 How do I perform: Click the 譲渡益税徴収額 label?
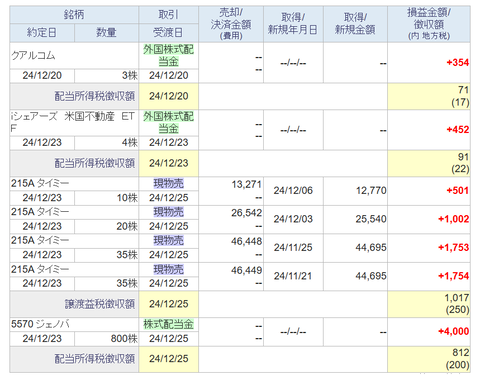coord(100,304)
